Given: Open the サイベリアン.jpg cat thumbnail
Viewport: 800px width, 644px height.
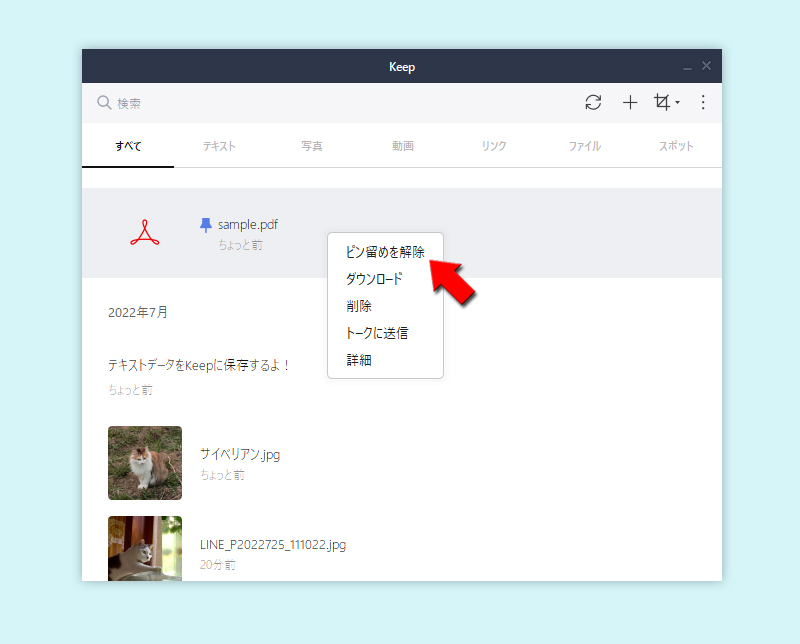Looking at the screenshot, I should point(145,462).
